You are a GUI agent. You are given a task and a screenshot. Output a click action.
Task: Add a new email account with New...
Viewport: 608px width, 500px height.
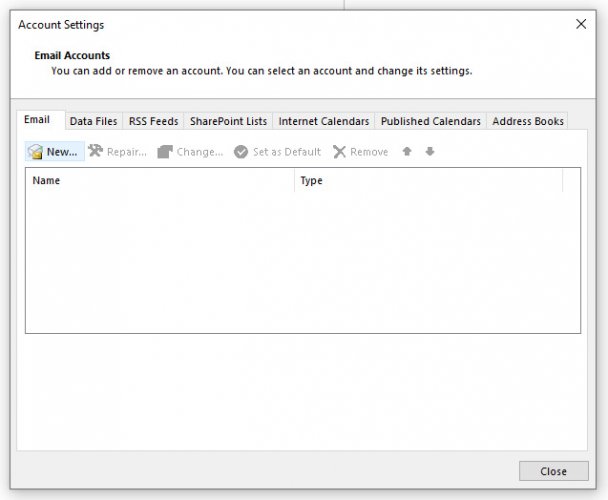coord(55,151)
